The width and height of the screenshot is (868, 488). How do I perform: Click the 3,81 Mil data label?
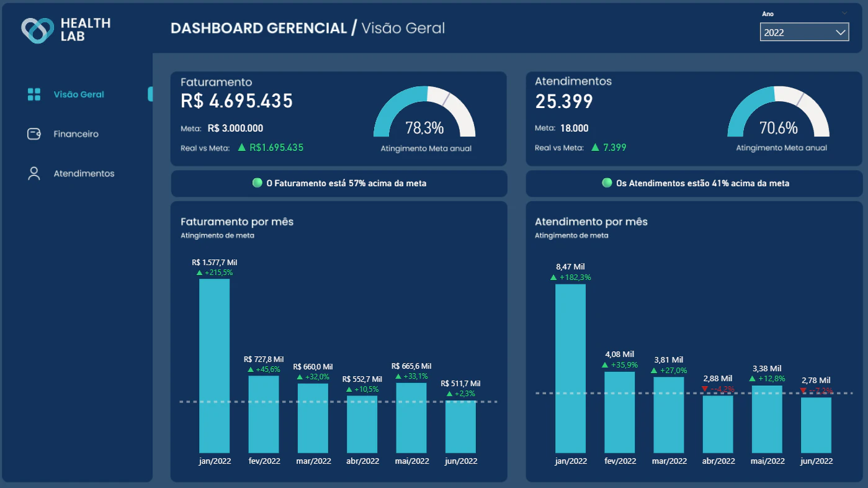coord(669,360)
